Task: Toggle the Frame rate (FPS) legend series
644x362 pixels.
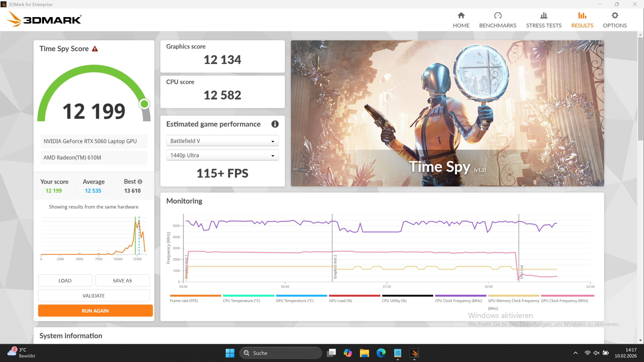Action: coord(184,301)
